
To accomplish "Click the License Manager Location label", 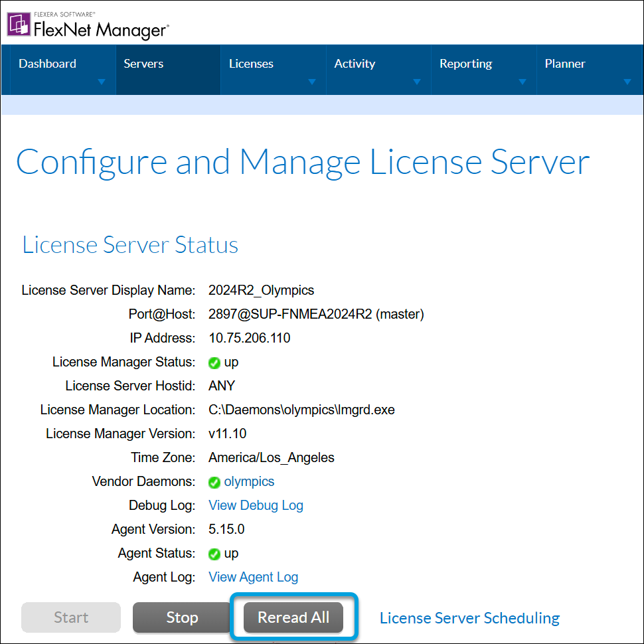I will [118, 410].
